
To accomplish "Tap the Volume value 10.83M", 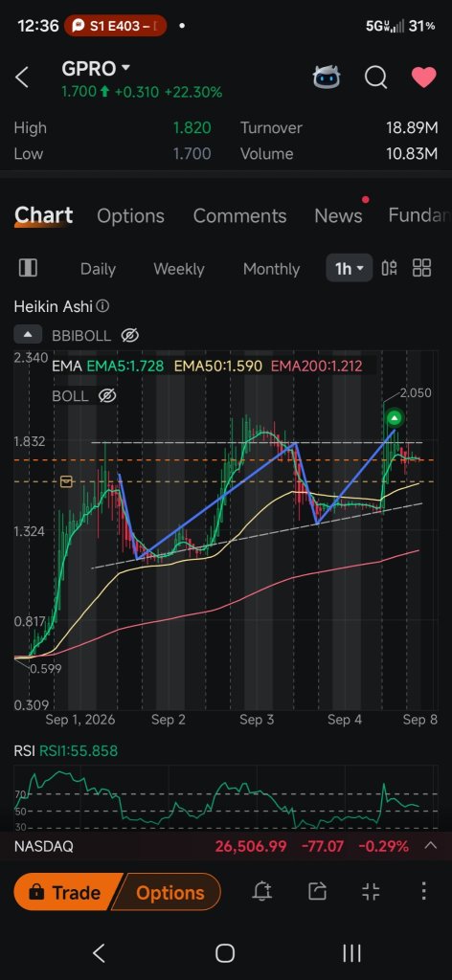I will tap(412, 153).
